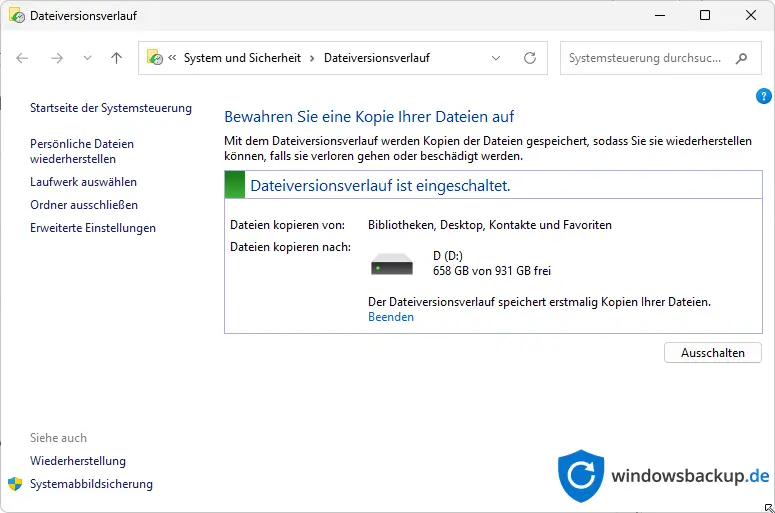The width and height of the screenshot is (775, 513).
Task: Go up one level with up arrow
Action: point(116,58)
